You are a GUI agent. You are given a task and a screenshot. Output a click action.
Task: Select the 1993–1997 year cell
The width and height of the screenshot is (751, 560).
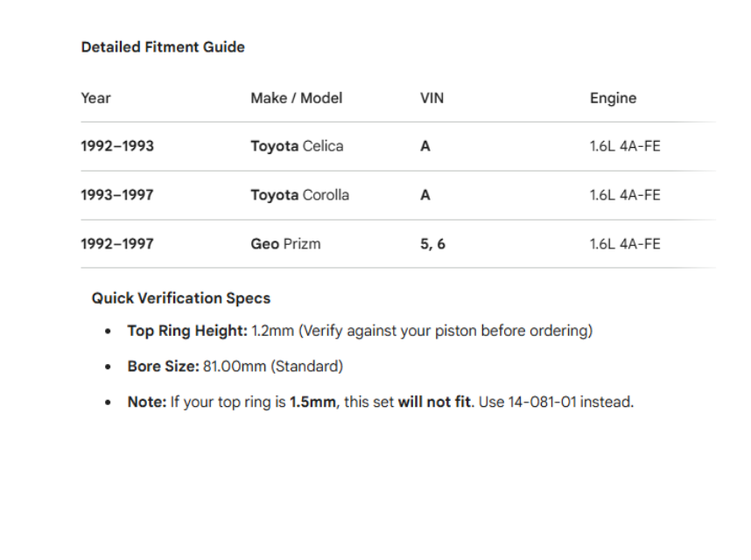117,195
